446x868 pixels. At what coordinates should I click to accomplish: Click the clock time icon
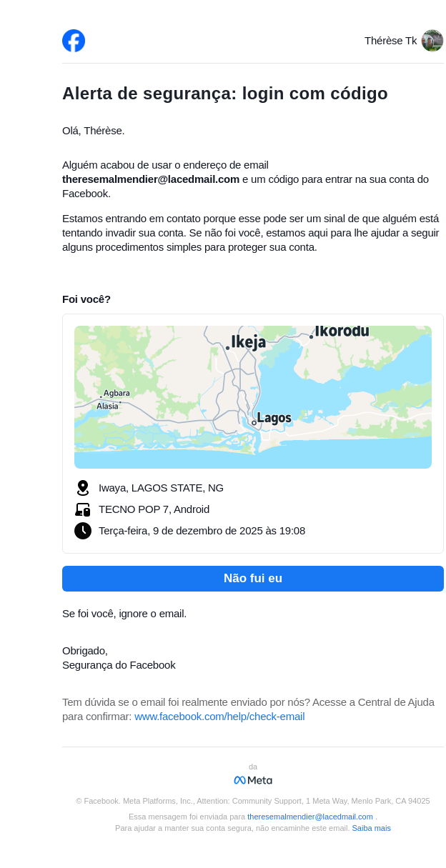pyautogui.click(x=83, y=531)
